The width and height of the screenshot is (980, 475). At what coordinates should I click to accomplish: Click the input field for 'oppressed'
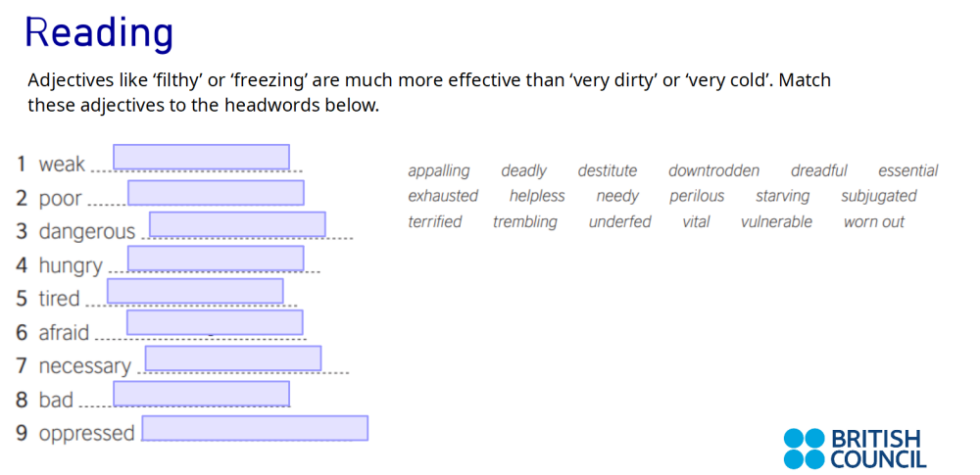click(255, 429)
